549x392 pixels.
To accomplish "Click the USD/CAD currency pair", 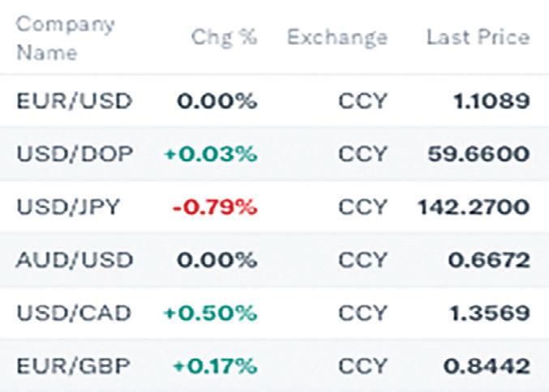I will [x=75, y=312].
